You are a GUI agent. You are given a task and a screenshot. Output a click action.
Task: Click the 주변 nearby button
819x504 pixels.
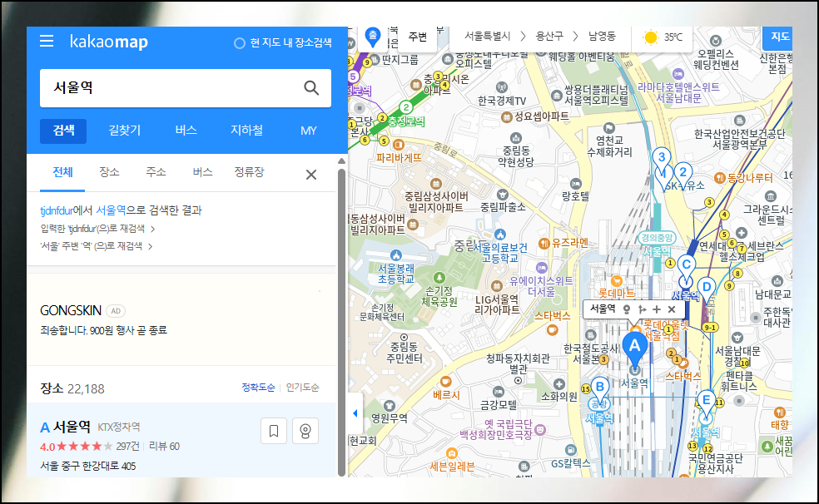[x=417, y=37]
